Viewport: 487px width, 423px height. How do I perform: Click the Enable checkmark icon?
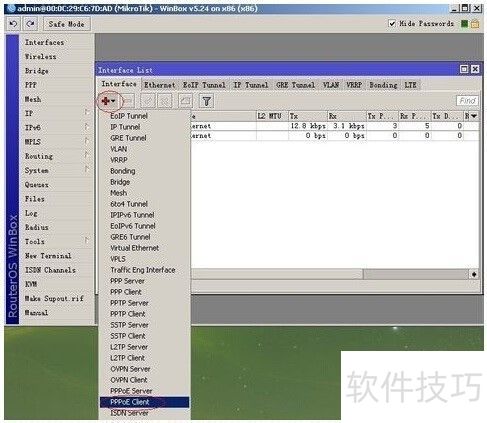click(148, 101)
